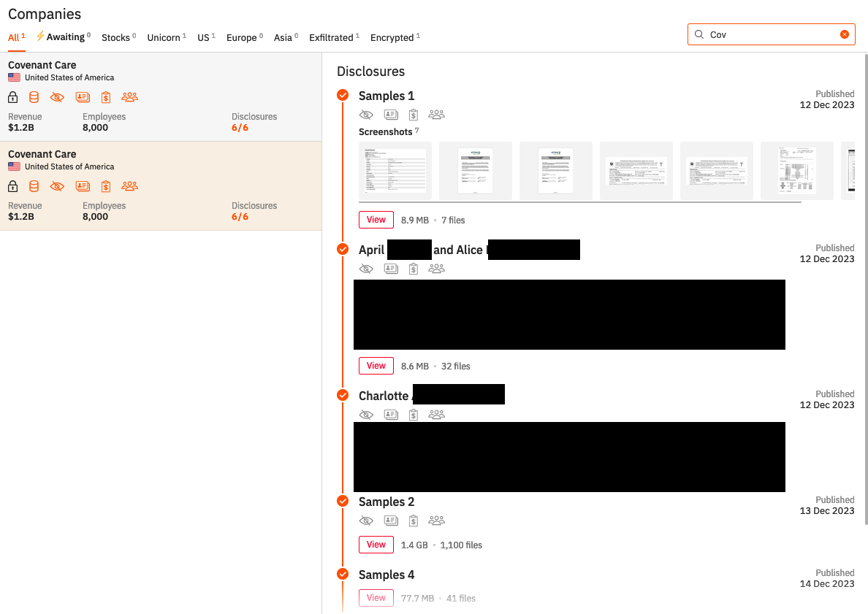The height and width of the screenshot is (614, 868).
Task: Open the fourth Samples 1 screenshot thumbnail
Action: 636,171
